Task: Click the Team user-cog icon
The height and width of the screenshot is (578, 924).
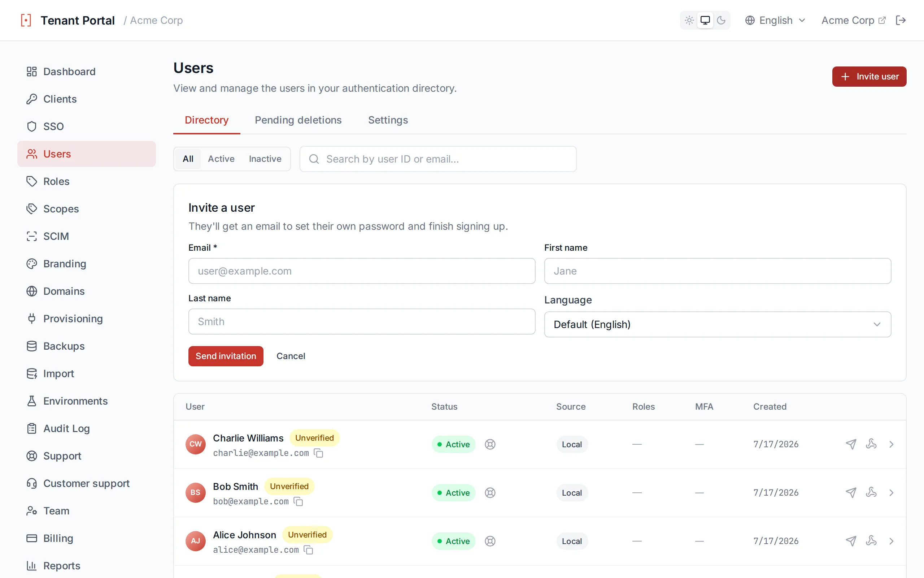Action: point(32,511)
